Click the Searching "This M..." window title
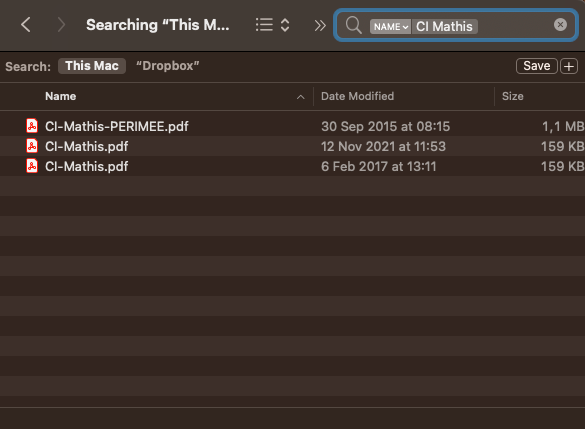The image size is (585, 429). (157, 25)
